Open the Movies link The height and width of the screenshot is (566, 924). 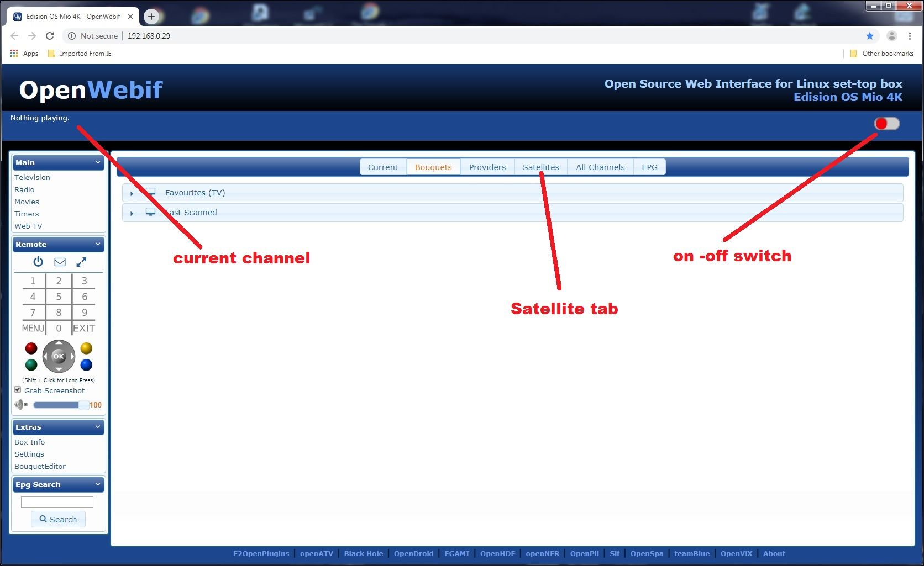point(27,202)
